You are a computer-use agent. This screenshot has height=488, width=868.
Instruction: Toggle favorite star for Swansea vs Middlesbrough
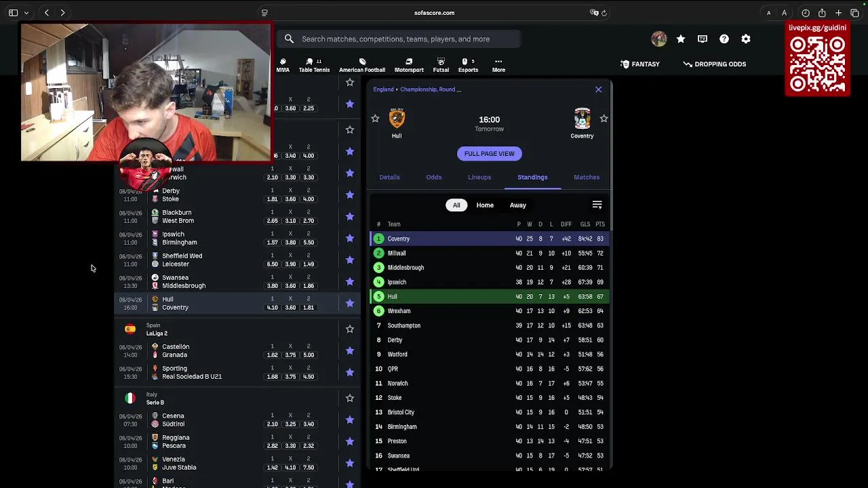(x=350, y=281)
